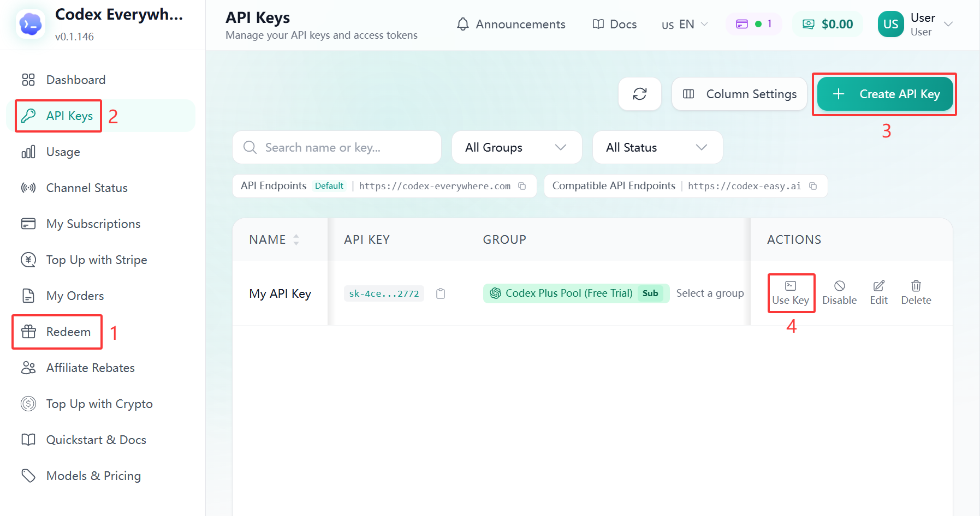Expand the All Groups dropdown
Viewport: 980px width, 516px height.
pos(516,147)
